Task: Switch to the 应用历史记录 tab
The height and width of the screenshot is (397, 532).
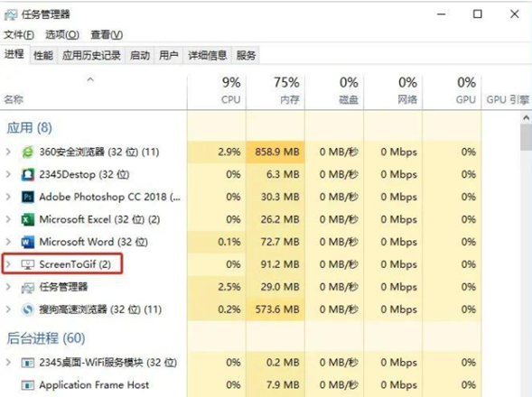Action: tap(91, 55)
